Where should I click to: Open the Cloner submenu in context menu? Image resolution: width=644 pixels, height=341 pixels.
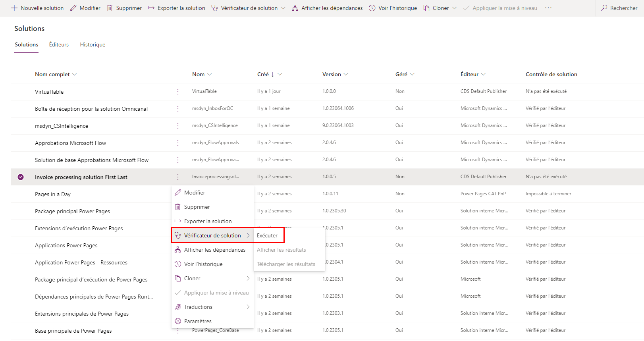pos(212,278)
